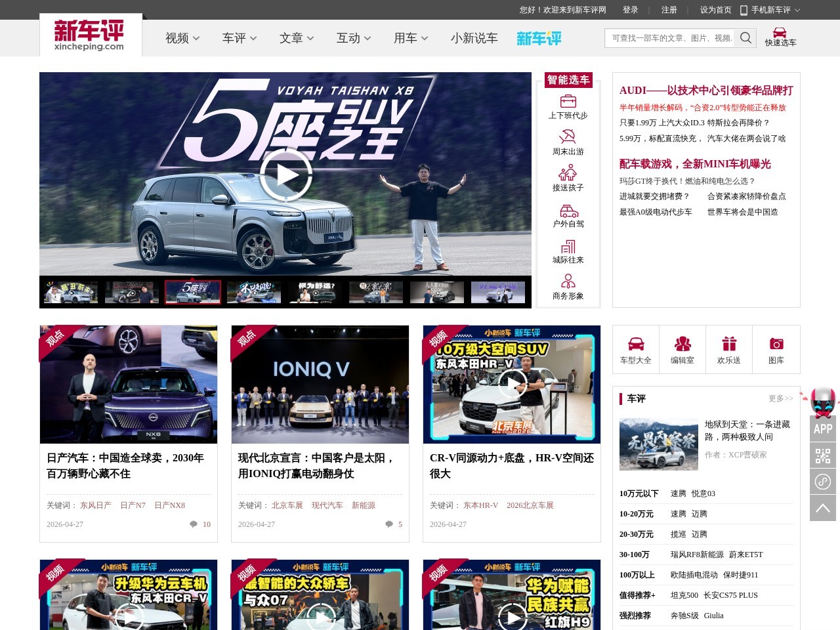840x630 pixels.
Task: Click the 设为首页 link
Action: coord(716,10)
